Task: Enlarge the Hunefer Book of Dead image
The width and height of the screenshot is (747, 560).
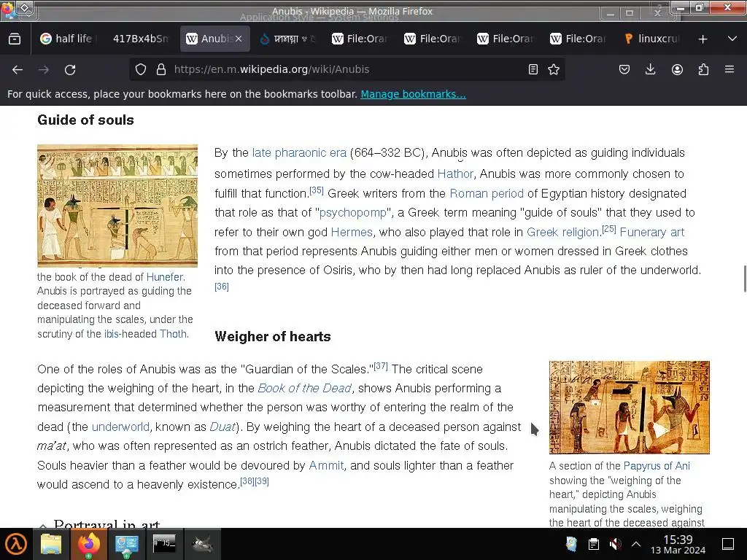Action: (117, 206)
